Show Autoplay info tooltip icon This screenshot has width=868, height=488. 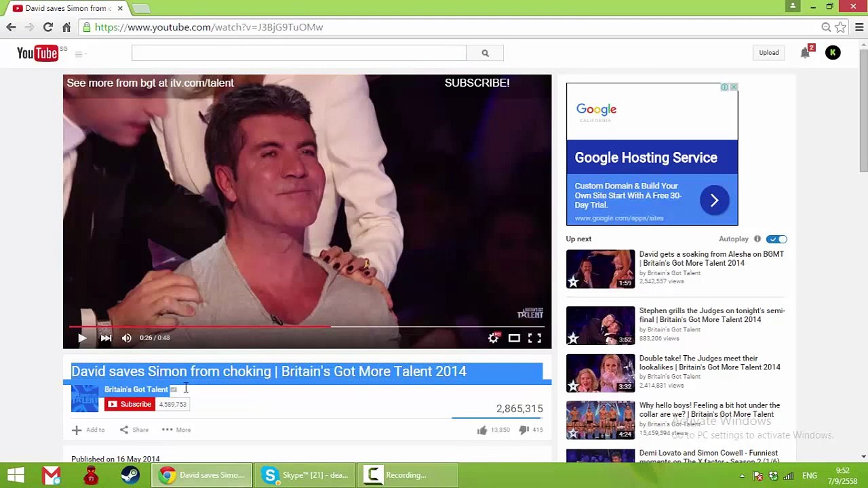(x=757, y=239)
